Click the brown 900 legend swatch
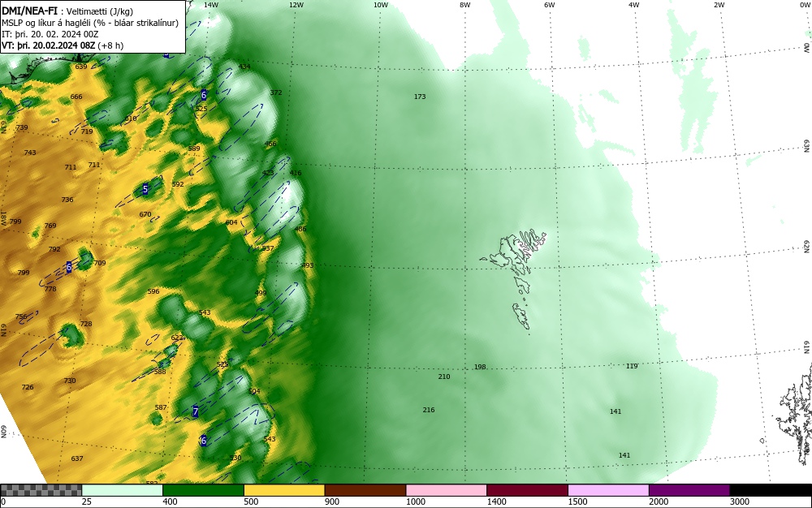 (x=365, y=490)
